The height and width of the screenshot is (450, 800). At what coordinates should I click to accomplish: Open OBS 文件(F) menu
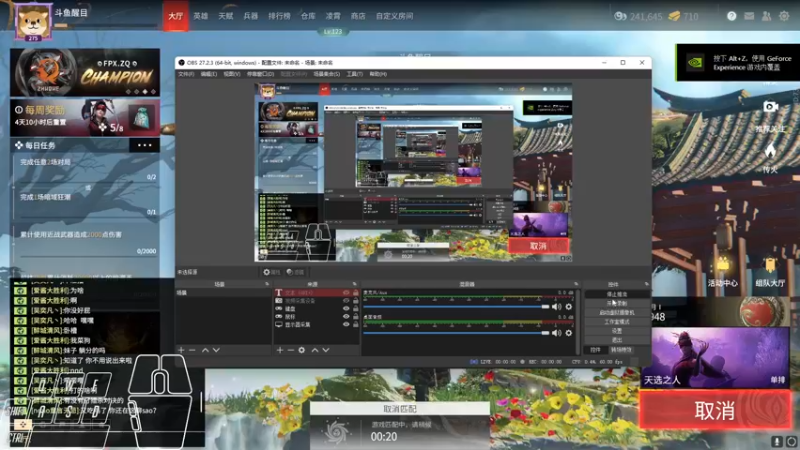pyautogui.click(x=186, y=74)
